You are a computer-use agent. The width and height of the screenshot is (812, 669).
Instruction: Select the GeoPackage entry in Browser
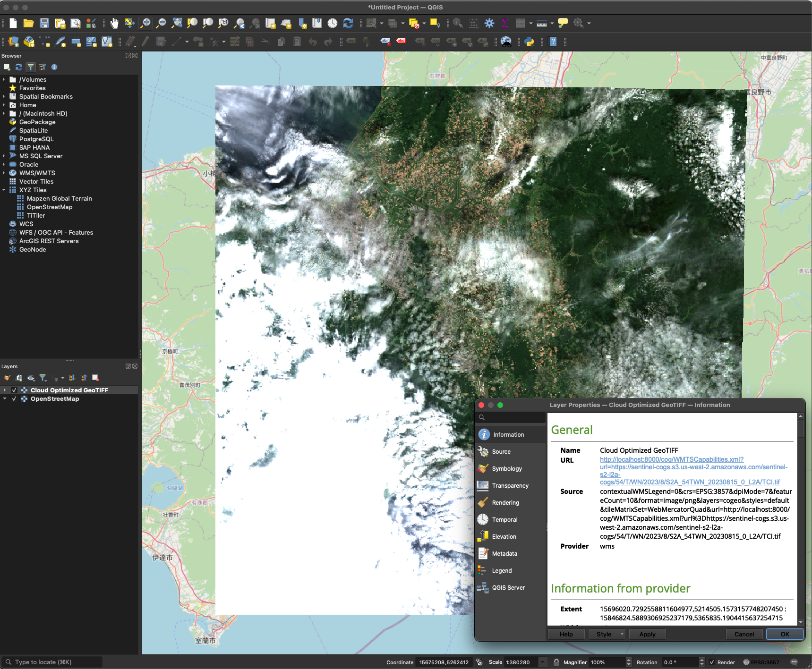coord(37,122)
